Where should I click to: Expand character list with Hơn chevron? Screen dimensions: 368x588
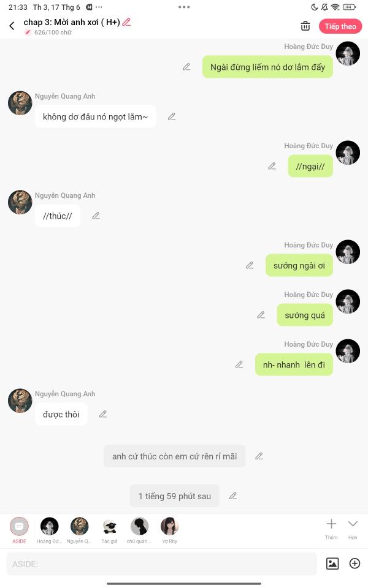(353, 529)
